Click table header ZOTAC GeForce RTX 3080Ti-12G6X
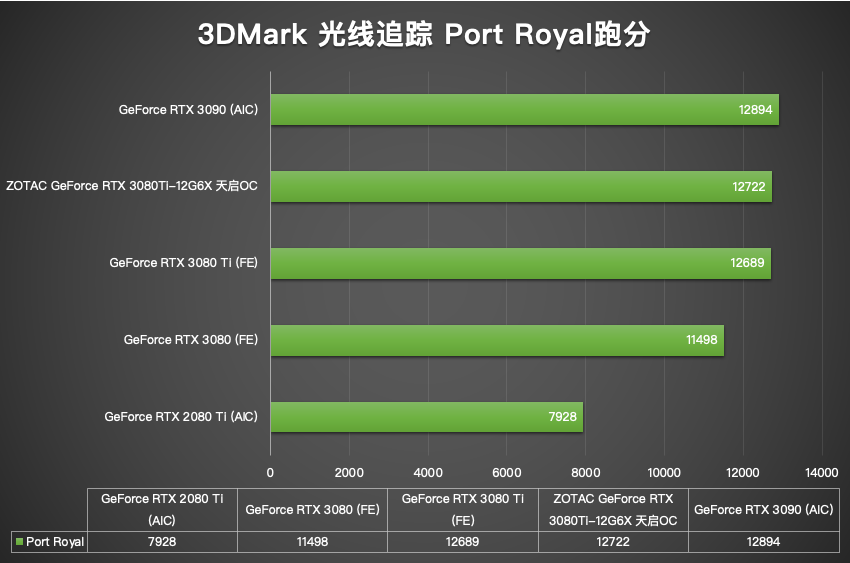Viewport: 850px width, 563px height. coord(613,509)
